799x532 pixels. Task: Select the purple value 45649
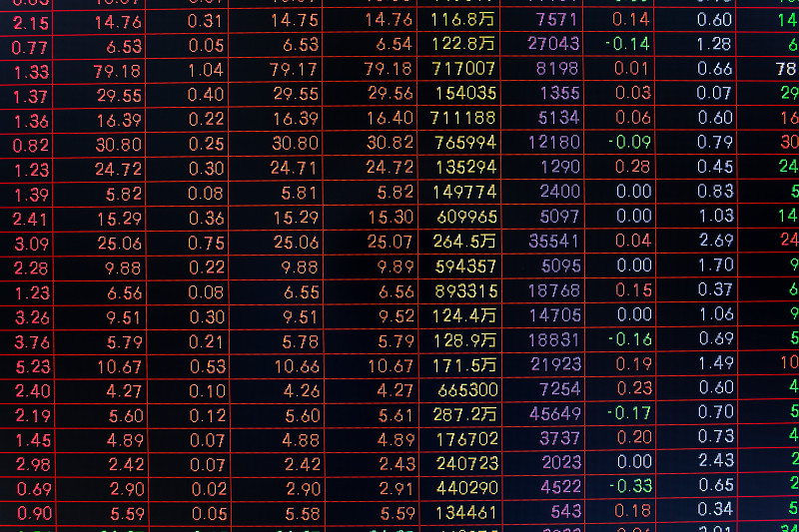[x=552, y=413]
